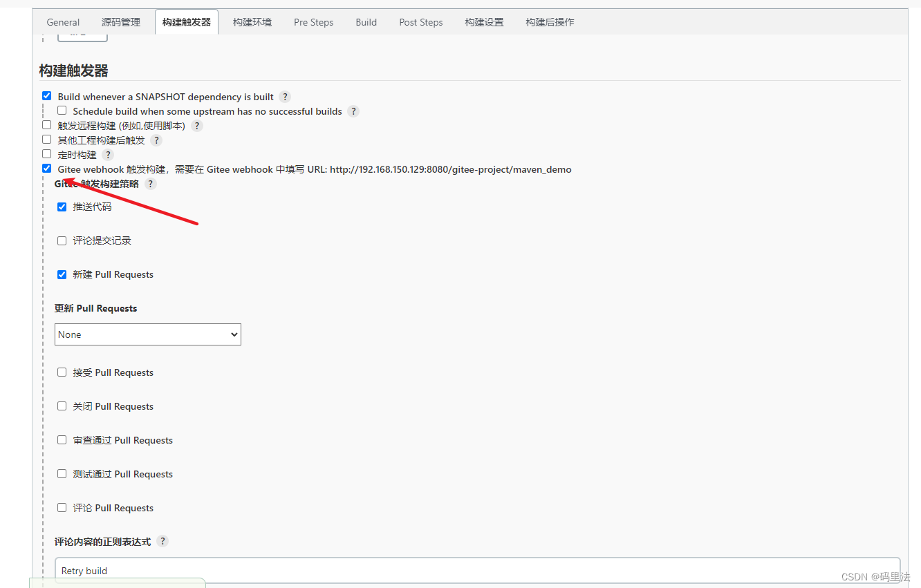921x588 pixels.
Task: Check 审查通过 Pull Requests checkbox
Action: (x=62, y=440)
